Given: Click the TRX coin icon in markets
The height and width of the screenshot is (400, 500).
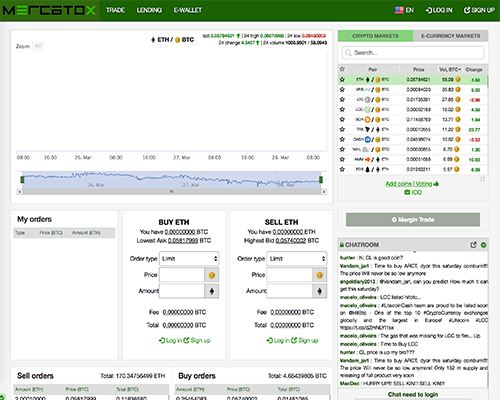Looking at the screenshot, I should point(367,129).
